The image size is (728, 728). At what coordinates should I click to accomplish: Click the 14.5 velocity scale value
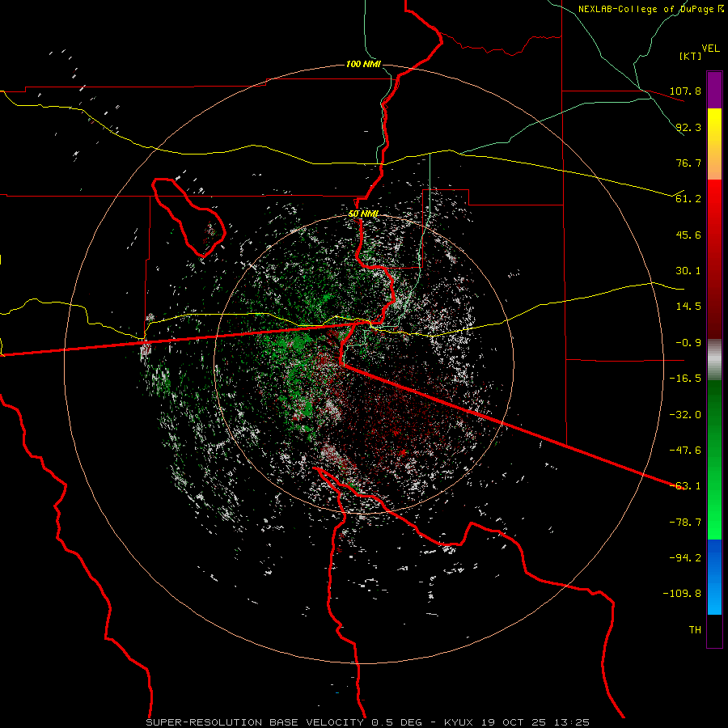click(688, 307)
